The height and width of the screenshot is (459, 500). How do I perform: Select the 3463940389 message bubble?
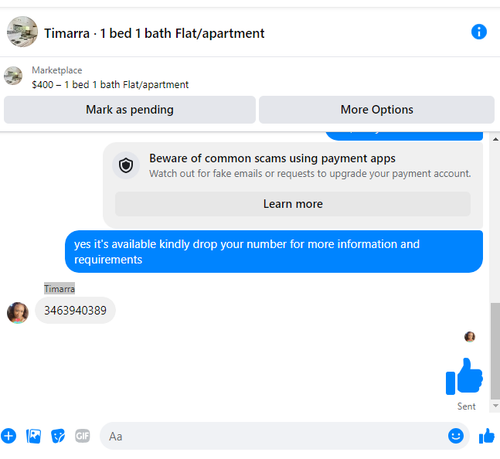tap(75, 310)
